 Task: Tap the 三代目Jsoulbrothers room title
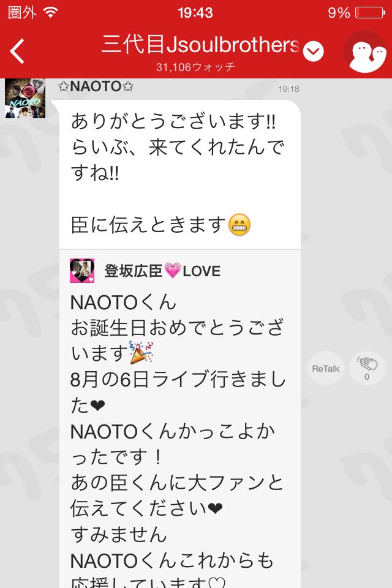201,44
